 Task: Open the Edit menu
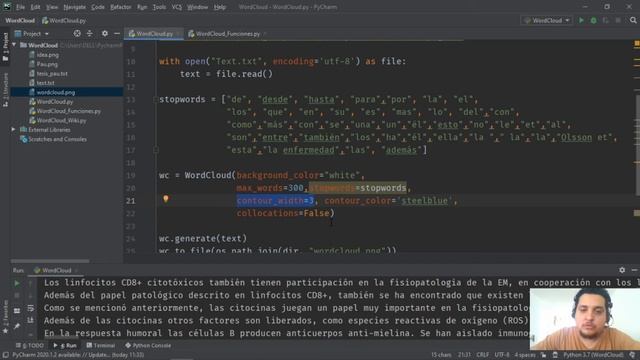pos(36,7)
